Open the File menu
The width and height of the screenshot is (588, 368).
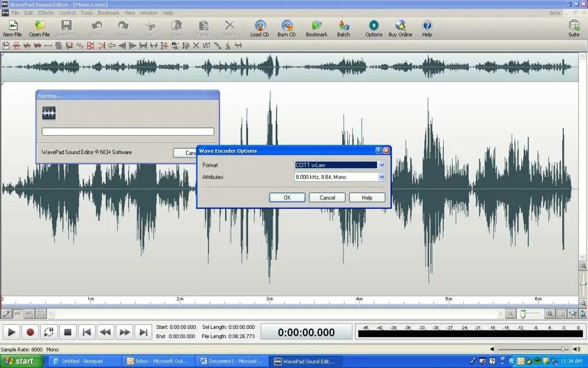pos(15,13)
